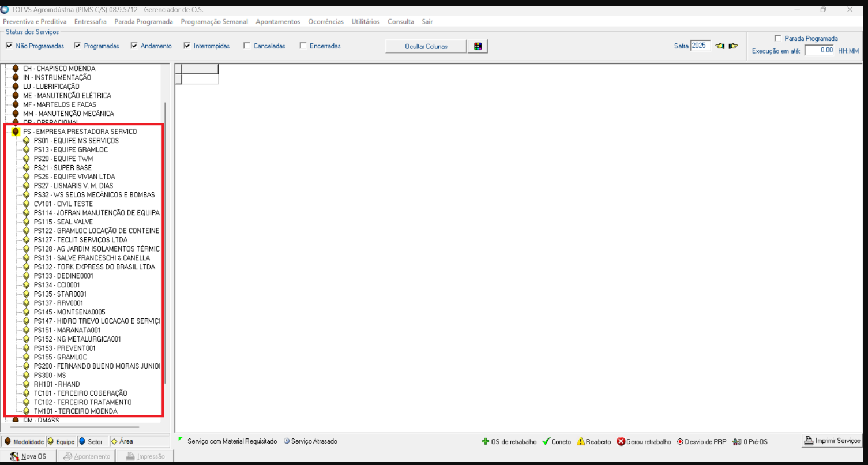Viewport: 868px width, 465px height.
Task: Click the yellow icon beside PS300 - MS
Action: coord(27,375)
